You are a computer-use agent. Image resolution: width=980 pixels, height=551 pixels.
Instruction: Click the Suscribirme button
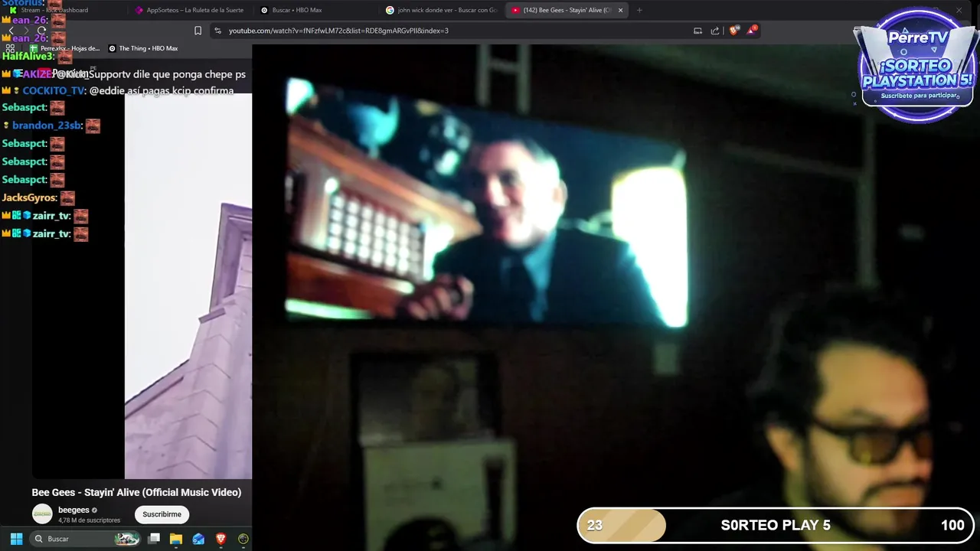click(x=162, y=514)
